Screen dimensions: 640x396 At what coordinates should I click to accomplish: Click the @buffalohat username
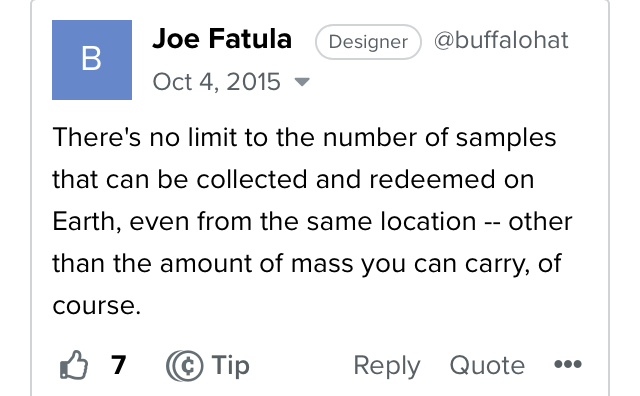(x=501, y=40)
